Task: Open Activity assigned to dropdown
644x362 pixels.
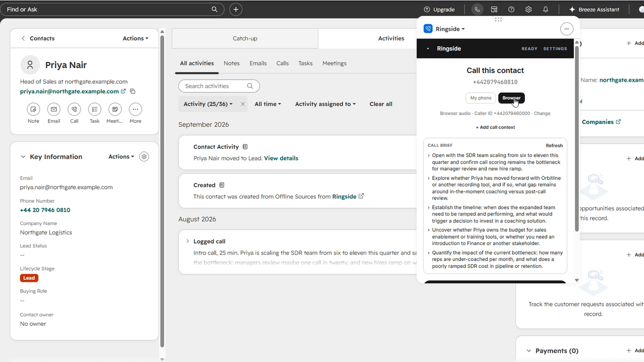Action: [x=325, y=104]
